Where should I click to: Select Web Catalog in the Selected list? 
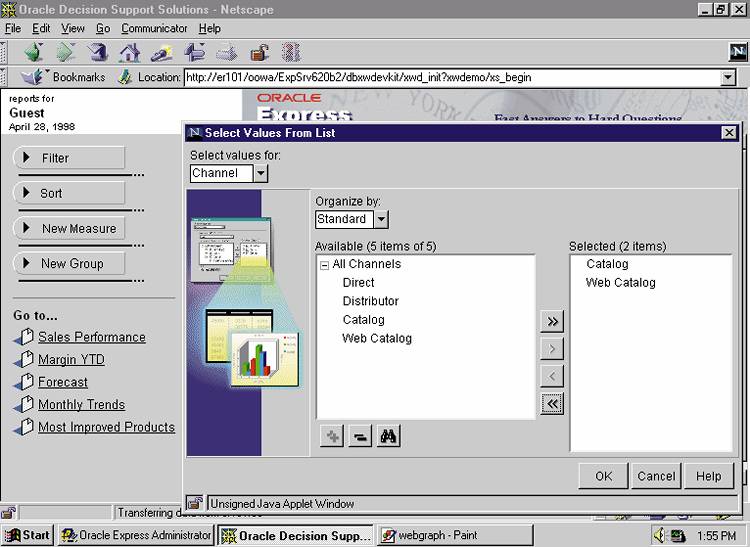(x=620, y=283)
